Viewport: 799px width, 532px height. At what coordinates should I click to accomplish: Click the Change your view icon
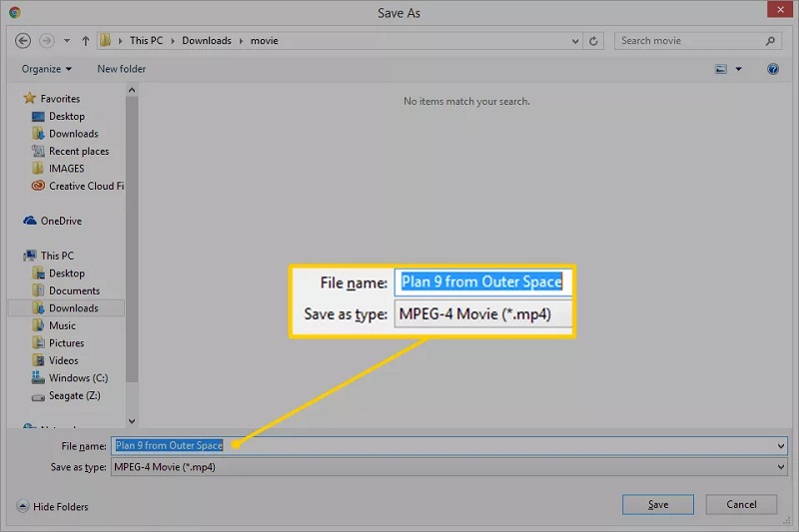(721, 69)
